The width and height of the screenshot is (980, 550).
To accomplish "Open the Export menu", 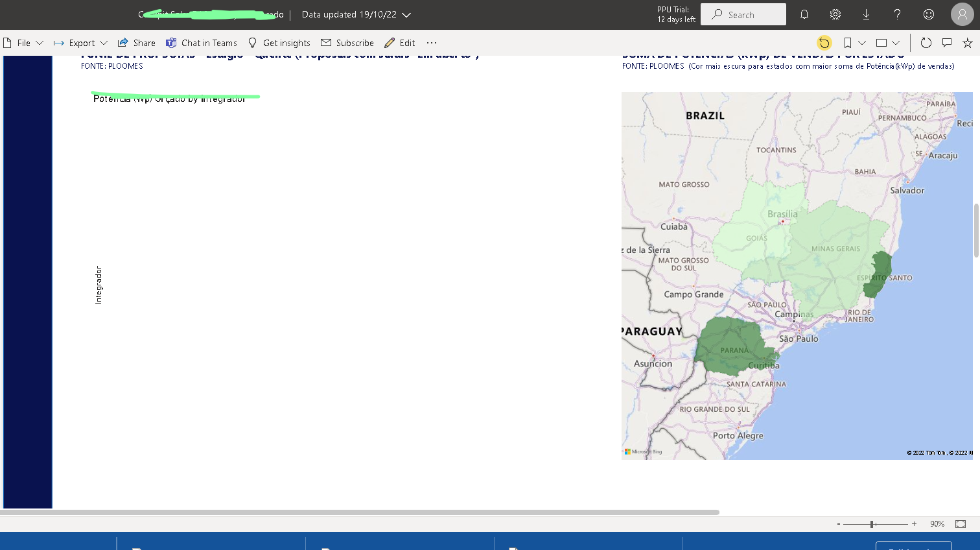I will click(80, 43).
